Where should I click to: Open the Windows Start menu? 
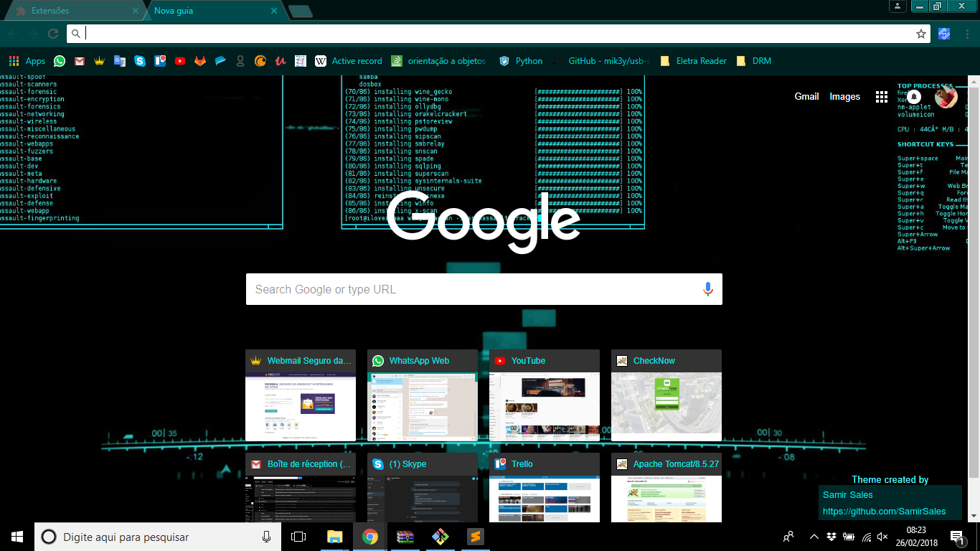[17, 537]
